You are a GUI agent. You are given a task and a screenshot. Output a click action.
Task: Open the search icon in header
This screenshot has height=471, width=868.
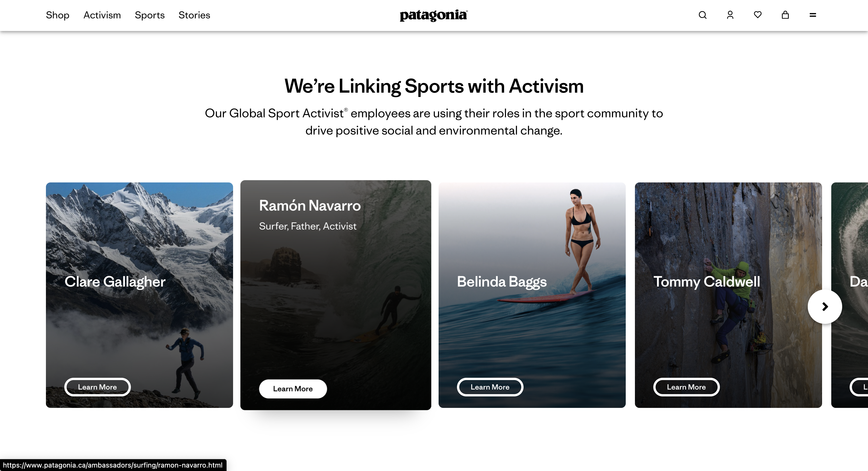point(703,15)
